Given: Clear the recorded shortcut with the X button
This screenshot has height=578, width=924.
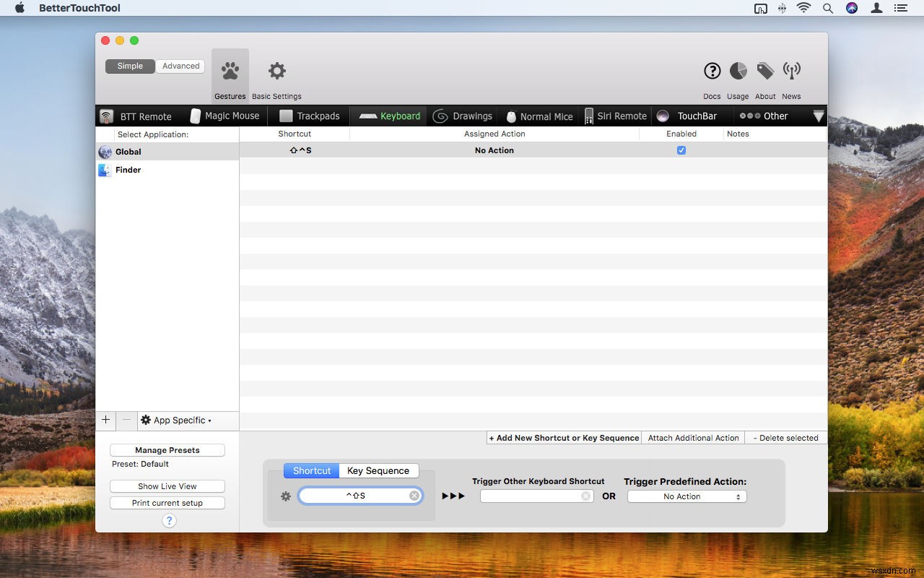Looking at the screenshot, I should pos(414,495).
